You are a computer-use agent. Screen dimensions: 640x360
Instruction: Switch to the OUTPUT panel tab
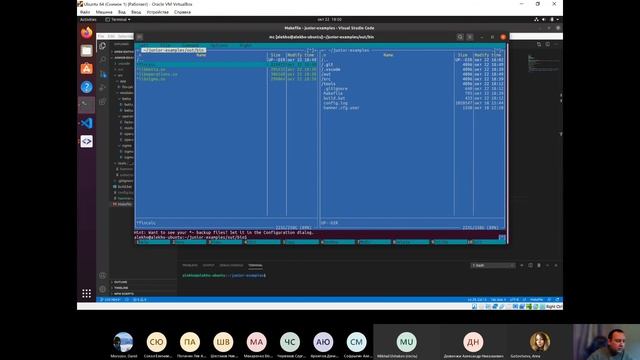[209, 265]
